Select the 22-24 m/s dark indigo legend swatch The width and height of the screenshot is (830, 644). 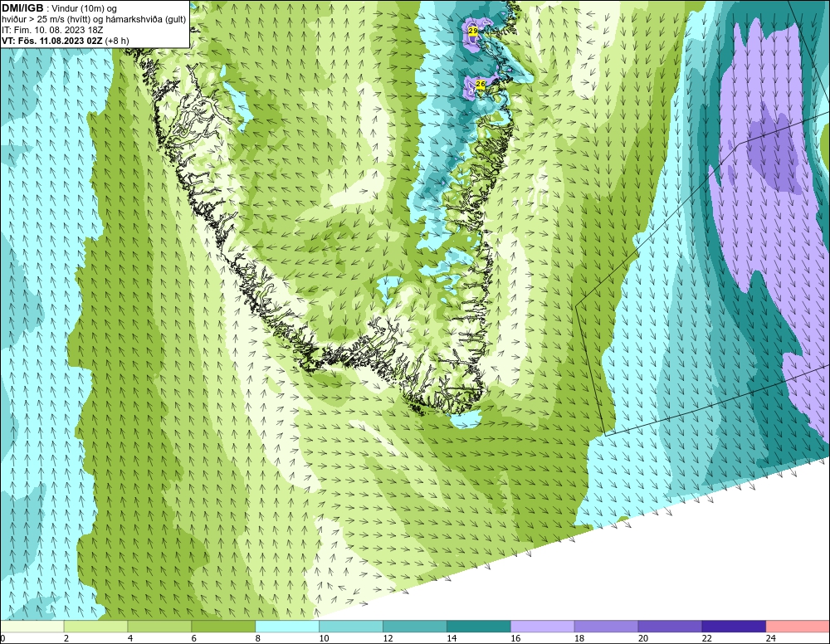734,627
